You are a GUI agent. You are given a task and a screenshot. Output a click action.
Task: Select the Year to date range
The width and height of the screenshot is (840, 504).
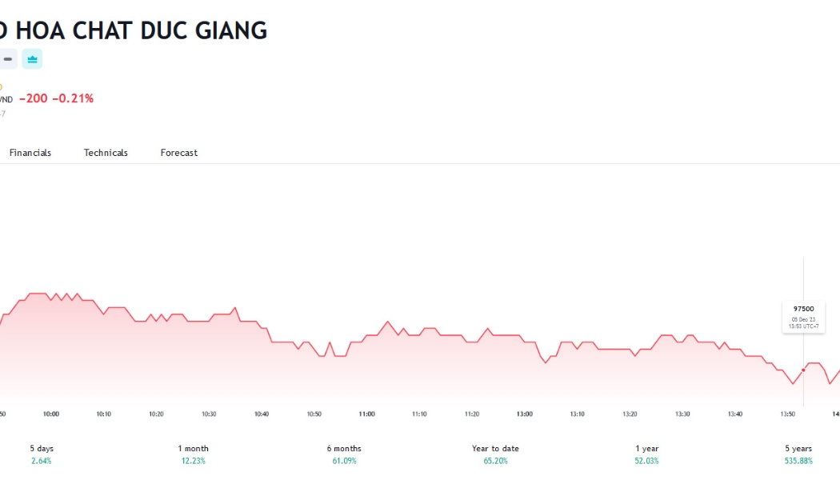click(x=495, y=454)
